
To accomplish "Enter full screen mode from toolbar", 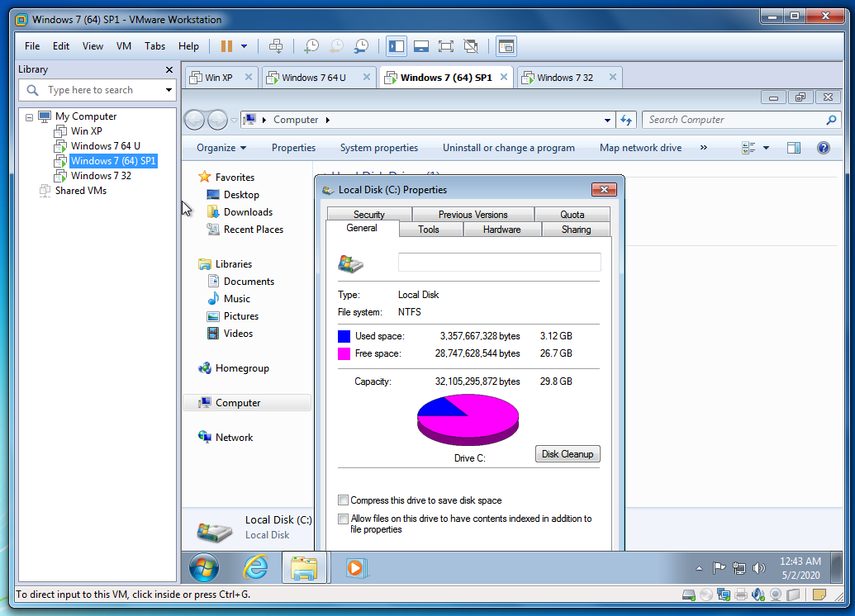I will coord(446,46).
